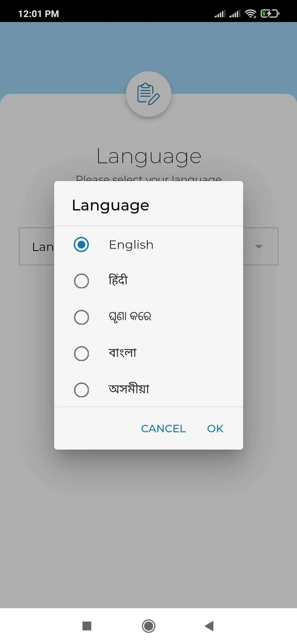The height and width of the screenshot is (644, 297).
Task: Choose the অসমীয়া radio button
Action: [81, 390]
